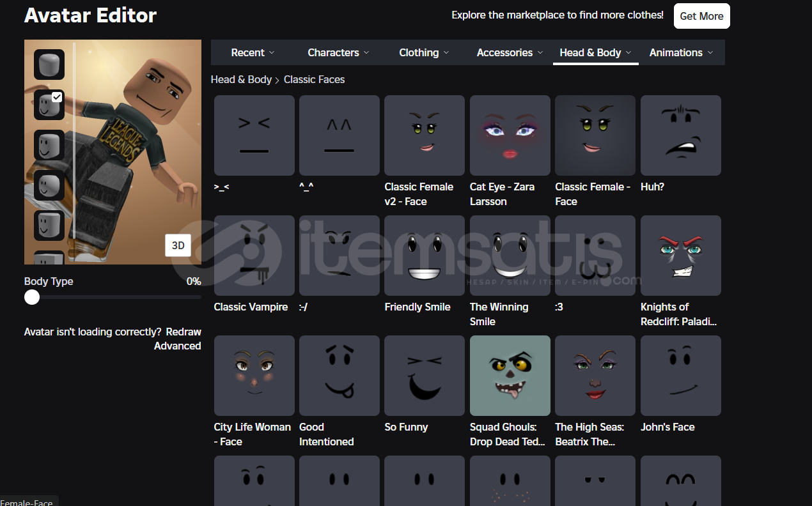Screen dimensions: 812x506
Task: Expand the Clothing dropdown tab
Action: click(x=425, y=52)
